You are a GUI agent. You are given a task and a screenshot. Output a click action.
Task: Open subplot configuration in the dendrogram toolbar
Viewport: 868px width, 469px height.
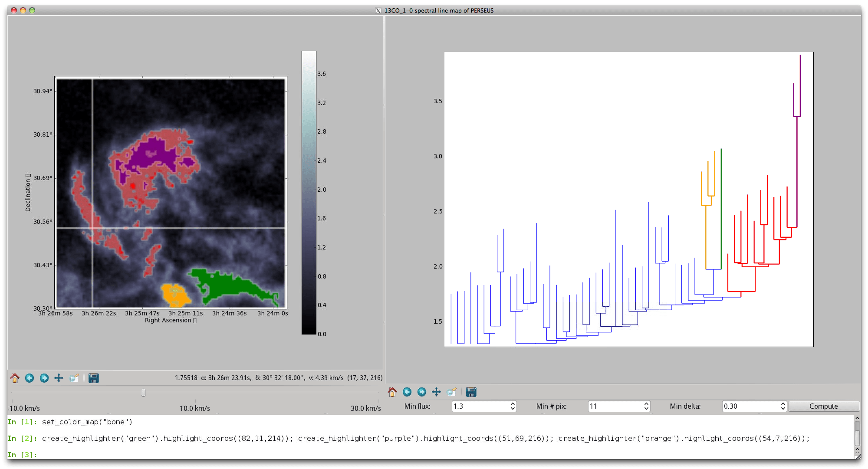(452, 392)
